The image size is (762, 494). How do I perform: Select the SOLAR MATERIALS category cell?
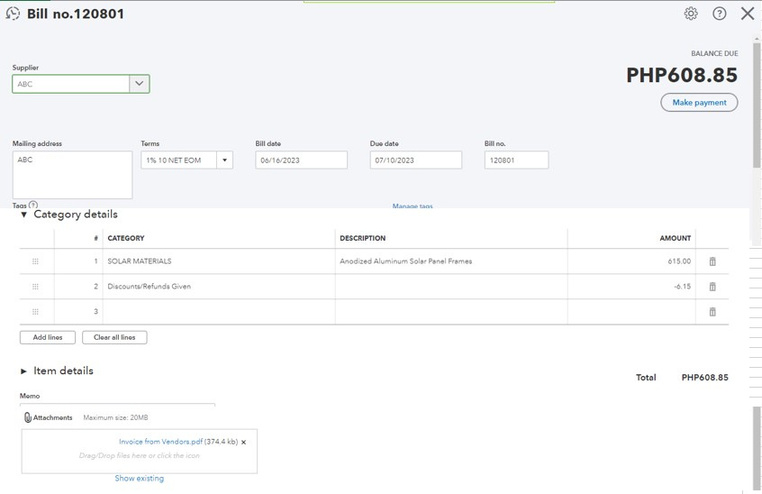pyautogui.click(x=219, y=261)
